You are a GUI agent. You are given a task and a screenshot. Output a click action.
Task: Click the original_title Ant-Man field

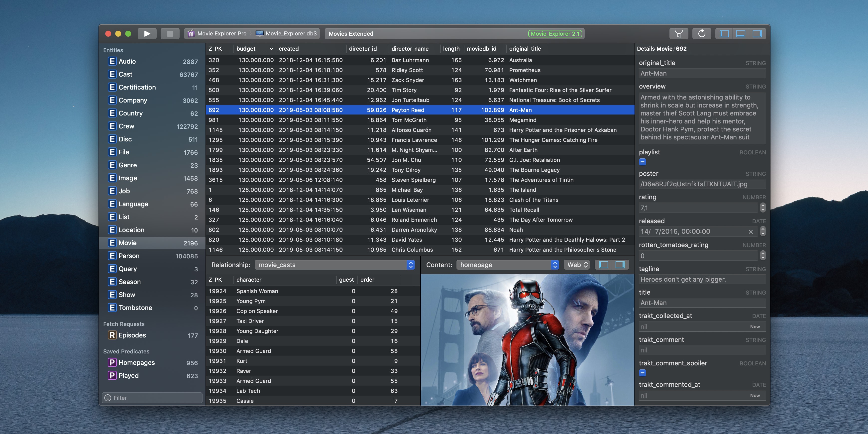[x=702, y=73]
